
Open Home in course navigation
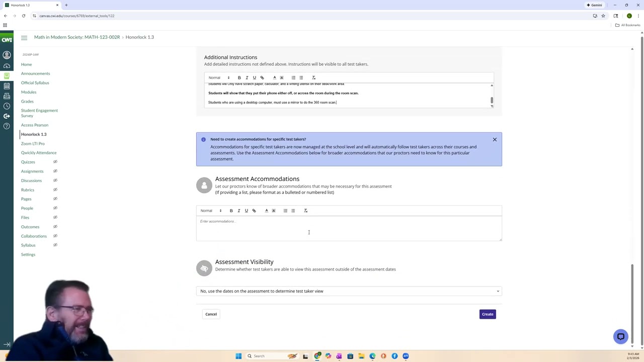click(26, 64)
